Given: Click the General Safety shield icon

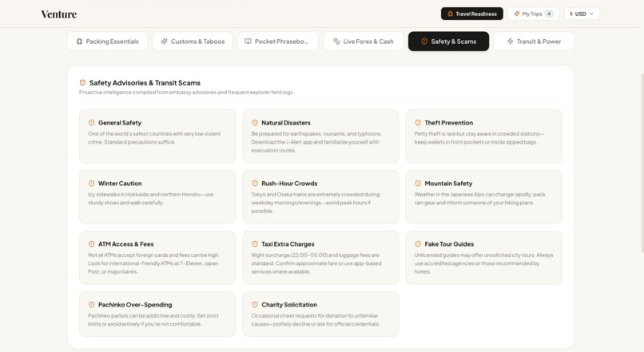Looking at the screenshot, I should coord(92,123).
